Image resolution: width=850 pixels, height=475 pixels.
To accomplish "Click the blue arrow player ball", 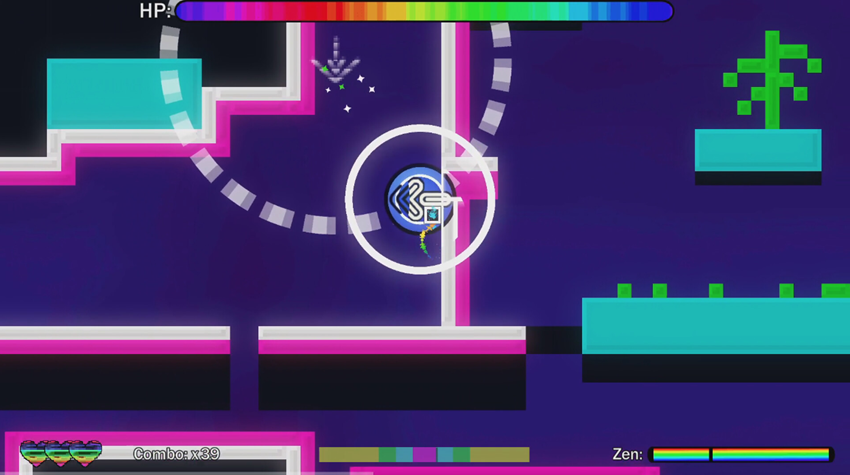I will (420, 199).
